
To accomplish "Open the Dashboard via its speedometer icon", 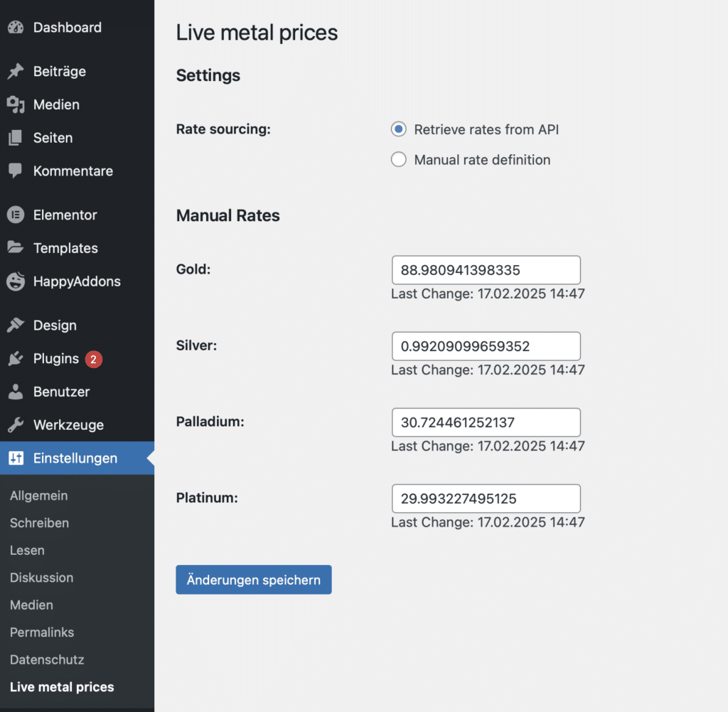I will (16, 27).
